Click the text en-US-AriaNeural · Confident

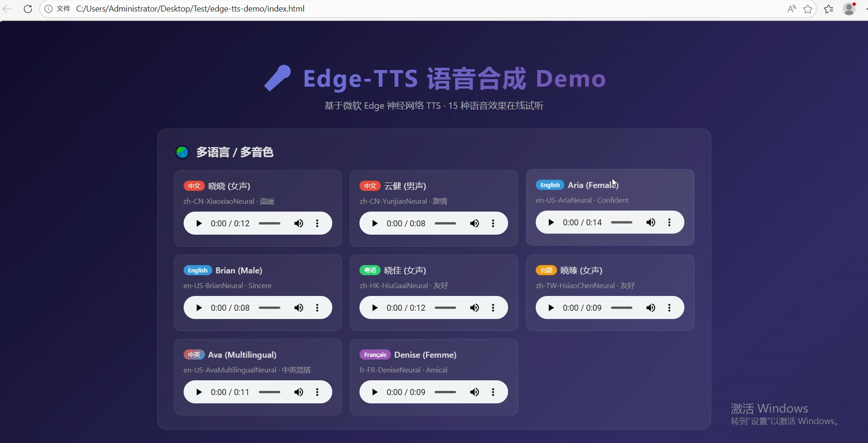pyautogui.click(x=582, y=201)
